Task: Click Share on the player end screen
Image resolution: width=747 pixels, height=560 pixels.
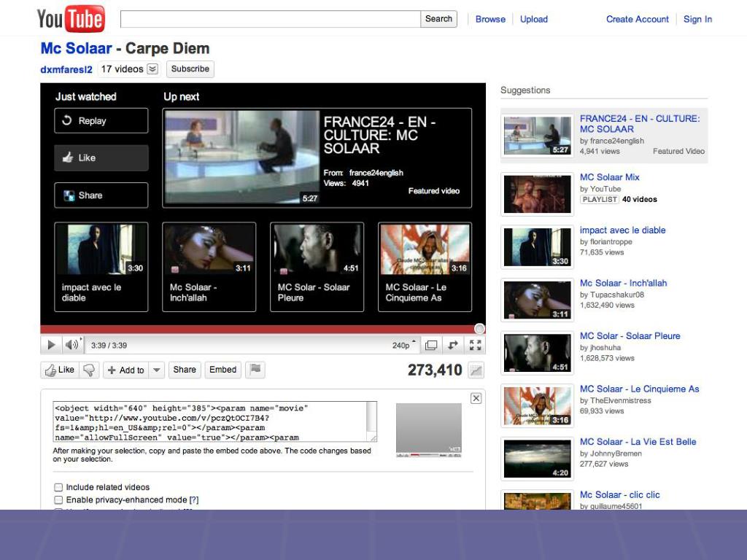Action: coord(101,195)
